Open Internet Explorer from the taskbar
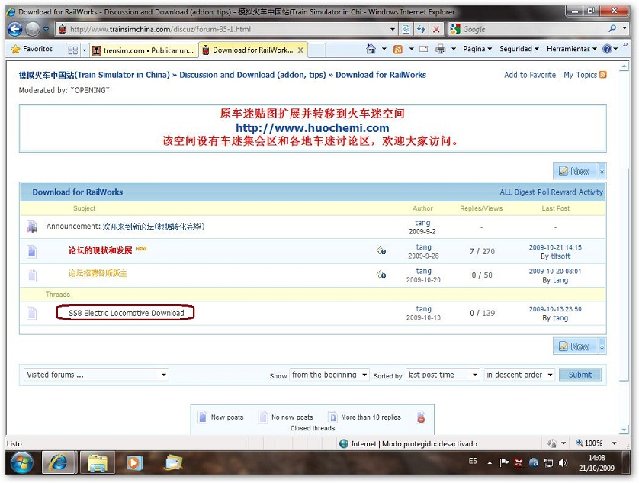This screenshot has height=483, width=639. (x=57, y=462)
